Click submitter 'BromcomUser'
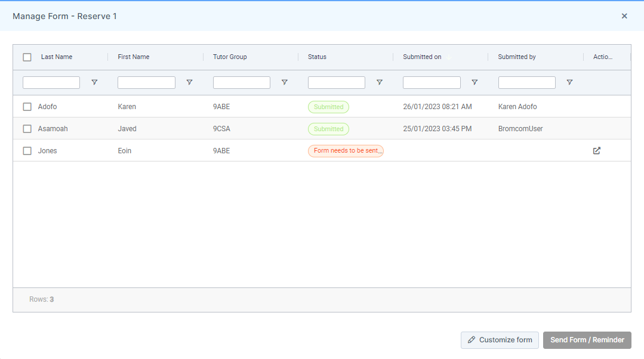Image resolution: width=644 pixels, height=359 pixels. (x=520, y=129)
